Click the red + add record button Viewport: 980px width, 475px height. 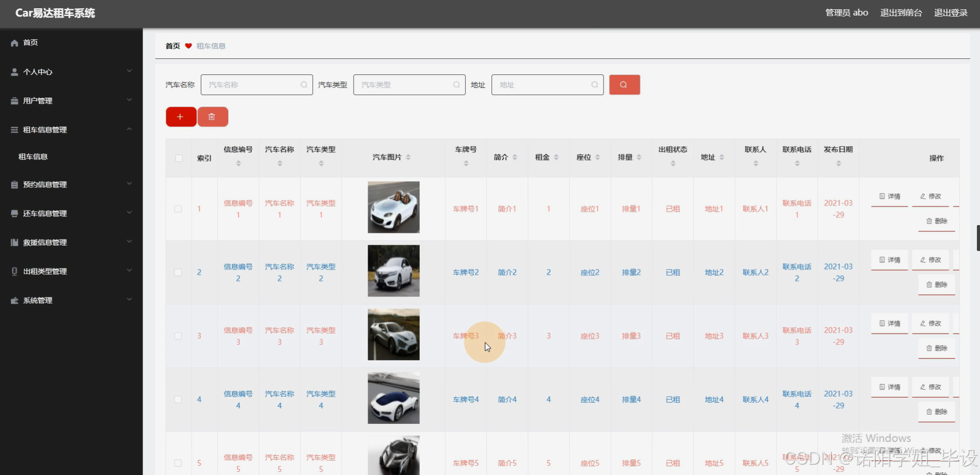click(x=180, y=116)
